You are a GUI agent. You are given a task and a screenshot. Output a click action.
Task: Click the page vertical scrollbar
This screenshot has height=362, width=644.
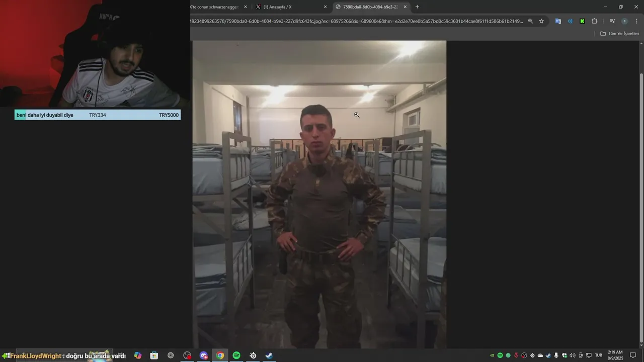coord(641,208)
